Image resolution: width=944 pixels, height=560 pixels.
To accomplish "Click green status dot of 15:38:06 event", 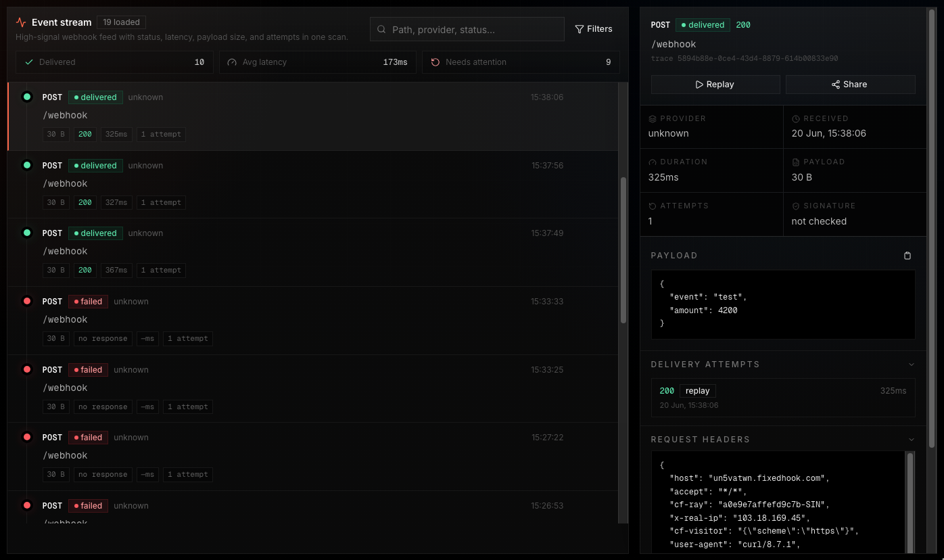I will coord(27,97).
